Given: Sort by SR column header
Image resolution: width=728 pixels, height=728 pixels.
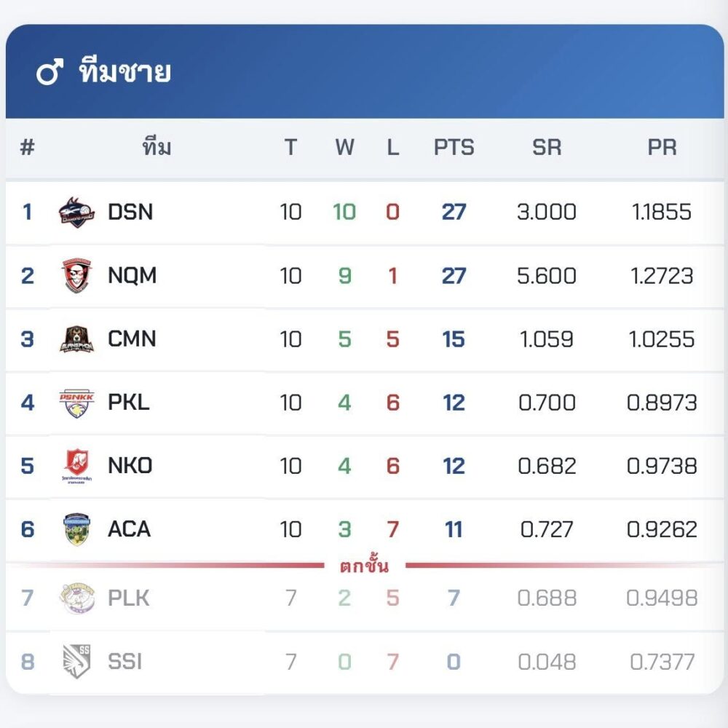Looking at the screenshot, I should click(547, 148).
